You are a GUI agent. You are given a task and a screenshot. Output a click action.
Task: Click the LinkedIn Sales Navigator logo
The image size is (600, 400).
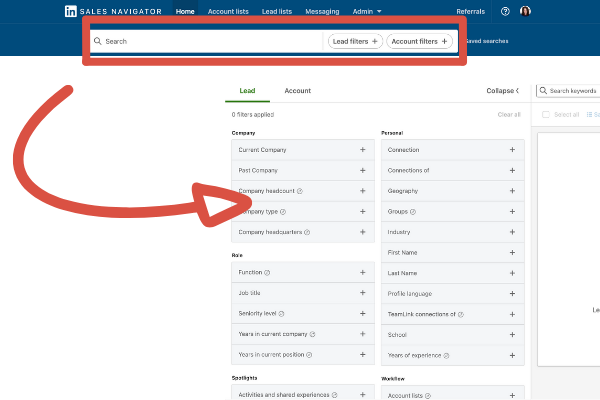(x=113, y=11)
